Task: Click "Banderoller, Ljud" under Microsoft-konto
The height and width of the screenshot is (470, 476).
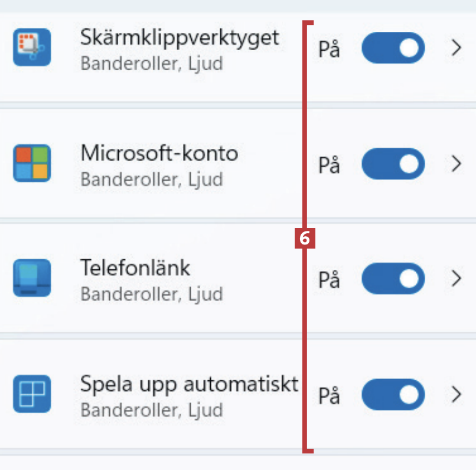Action: click(152, 179)
